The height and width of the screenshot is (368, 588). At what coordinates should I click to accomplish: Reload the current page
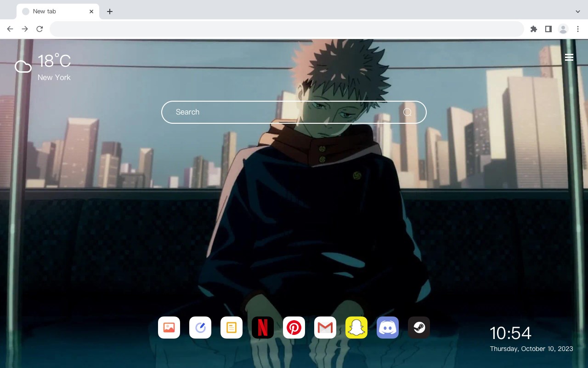tap(40, 29)
